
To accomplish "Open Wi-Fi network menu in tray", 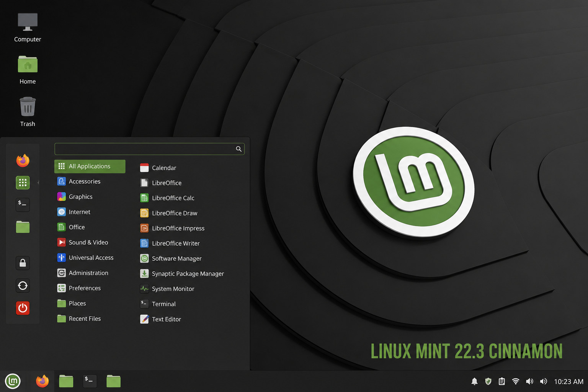I will [x=516, y=381].
